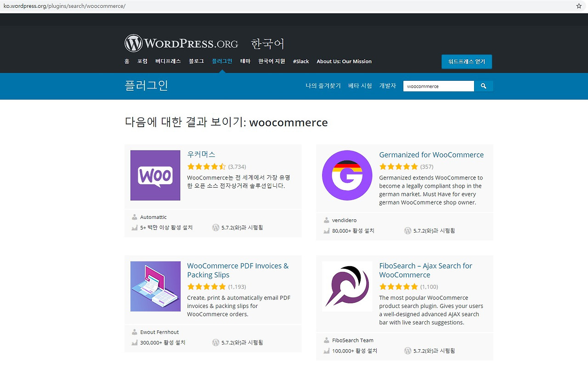Open the Germanized G plugin icon
This screenshot has width=588, height=368.
click(x=347, y=175)
